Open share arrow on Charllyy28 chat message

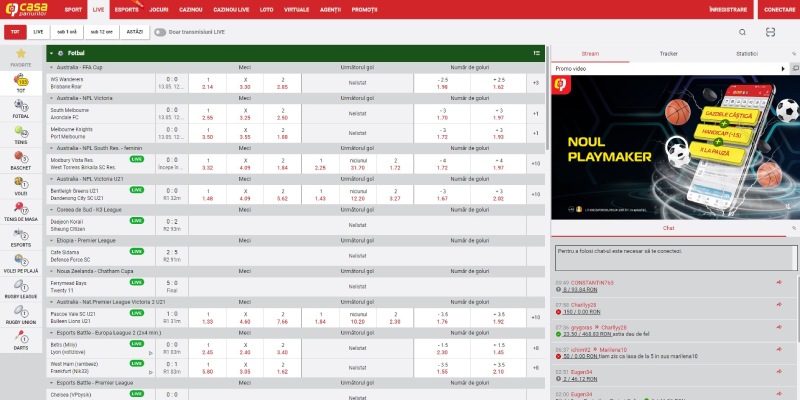779,305
